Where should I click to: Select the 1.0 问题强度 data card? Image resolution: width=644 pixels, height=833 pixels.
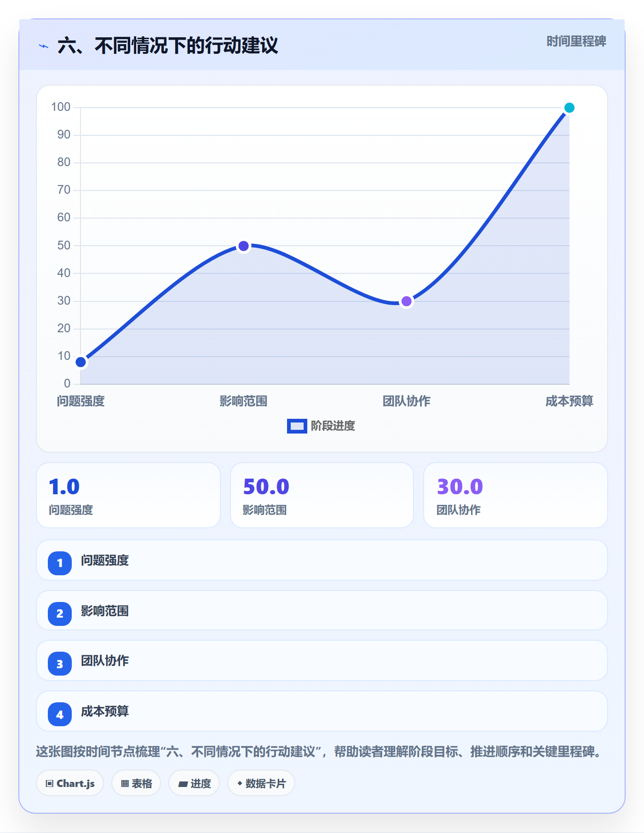pyautogui.click(x=128, y=495)
